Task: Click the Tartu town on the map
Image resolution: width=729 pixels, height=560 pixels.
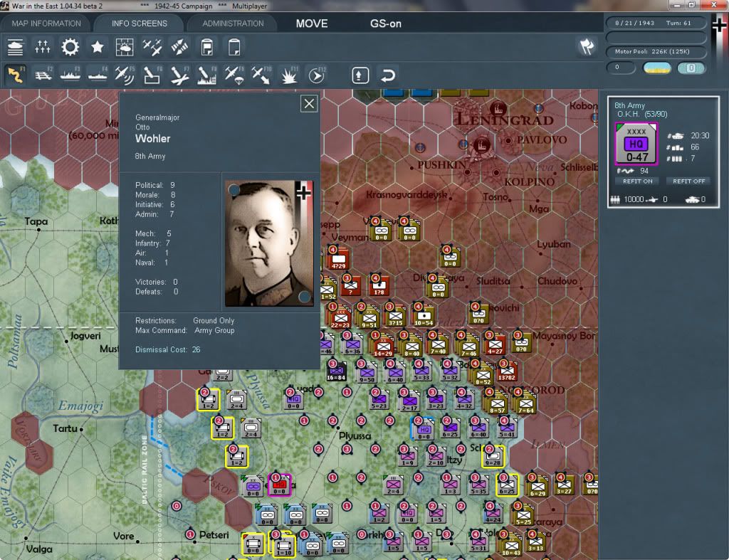Action: [65, 428]
